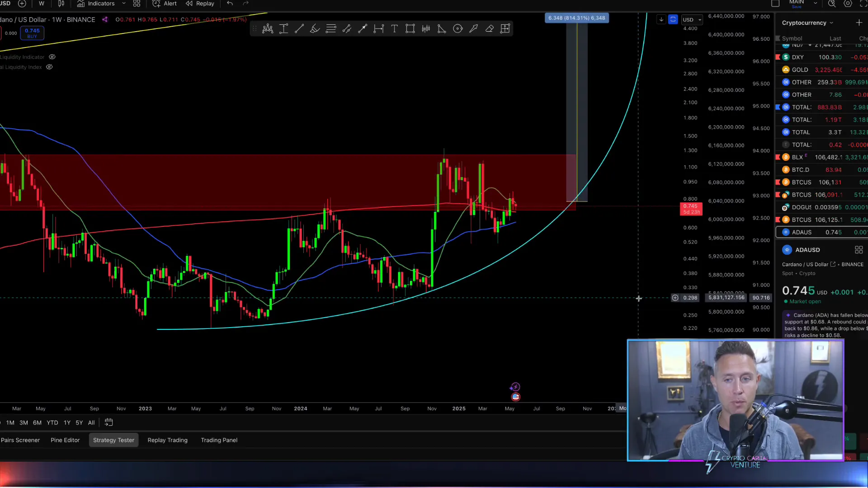Viewport: 868px width, 488px height.
Task: Start bar Replay mode
Action: pyautogui.click(x=200, y=4)
